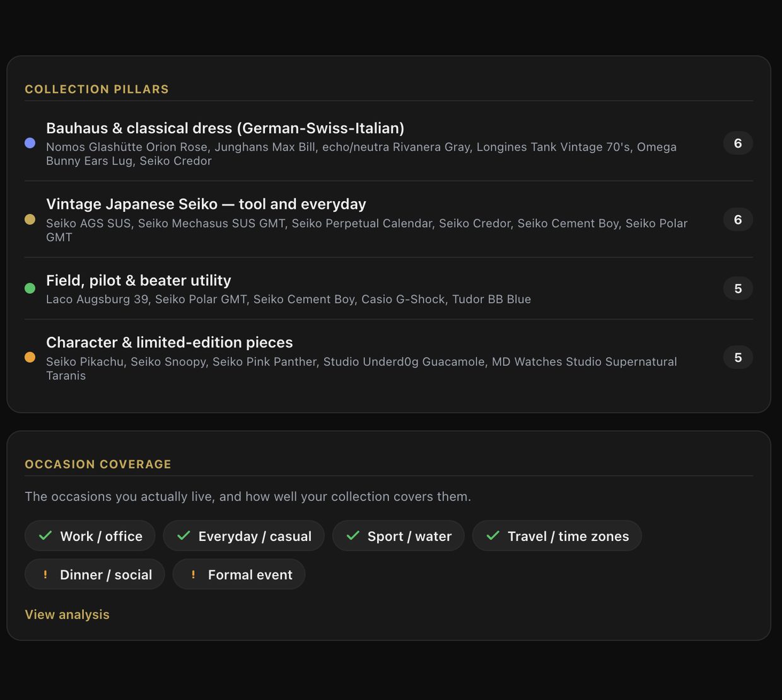Click the blue dot beside Bauhaus pillar
Screen dimensions: 782x700
coord(30,143)
